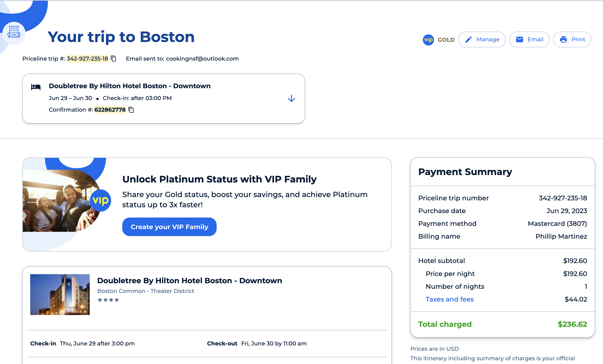Click Create your VIP Family button

coord(169,227)
